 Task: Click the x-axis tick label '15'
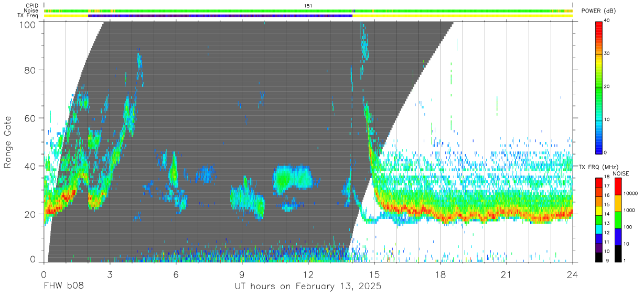pos(374,274)
